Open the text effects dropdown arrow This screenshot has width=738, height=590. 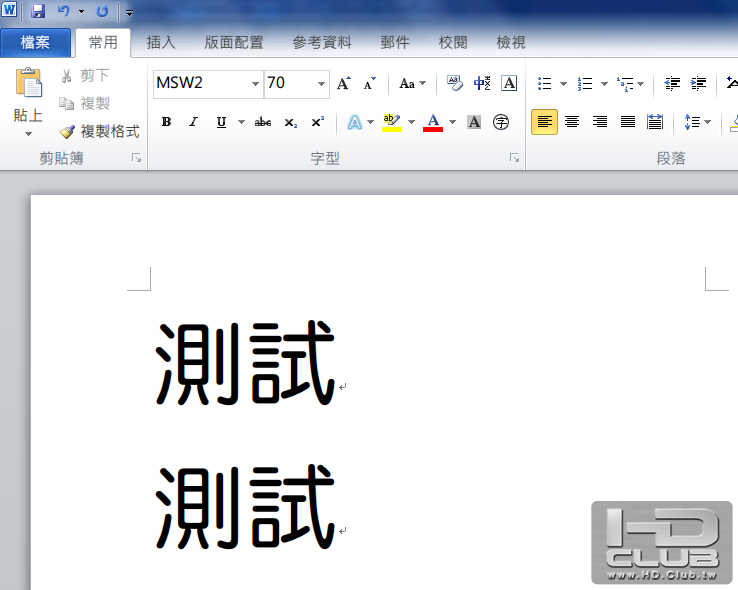click(370, 122)
